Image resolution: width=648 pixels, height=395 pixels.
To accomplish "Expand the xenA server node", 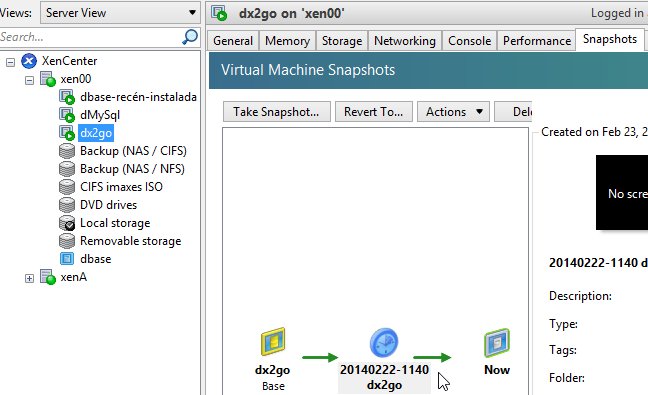I will pyautogui.click(x=29, y=278).
